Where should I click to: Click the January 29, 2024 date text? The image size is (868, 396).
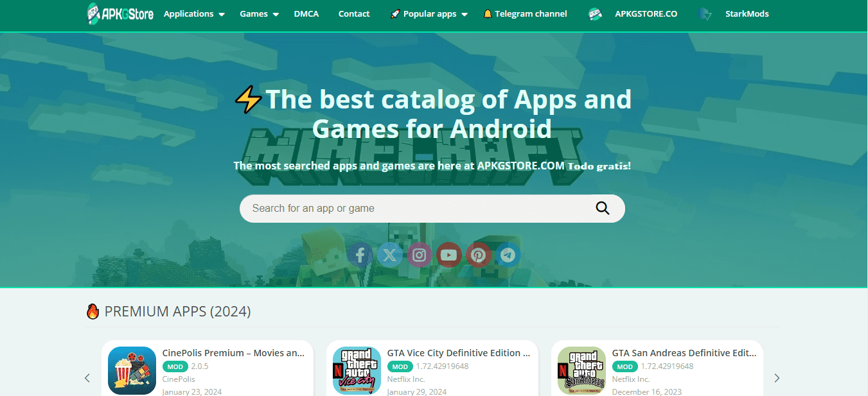(417, 392)
